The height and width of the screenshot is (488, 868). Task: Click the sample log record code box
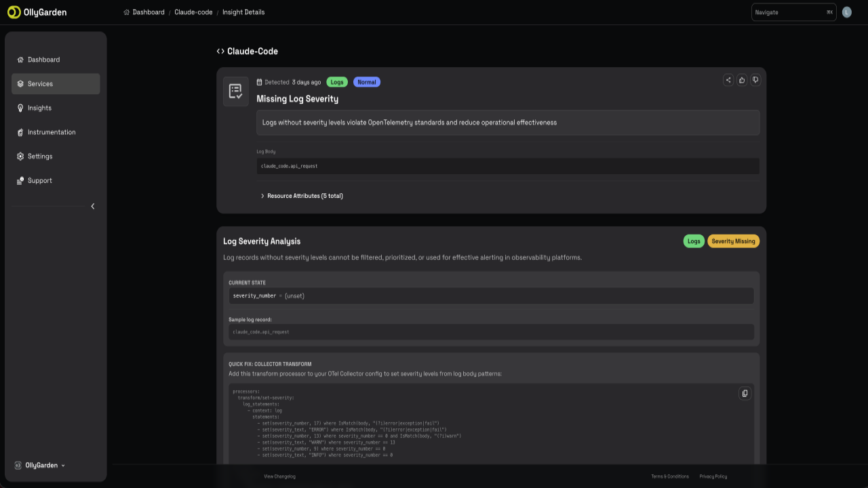tap(492, 332)
